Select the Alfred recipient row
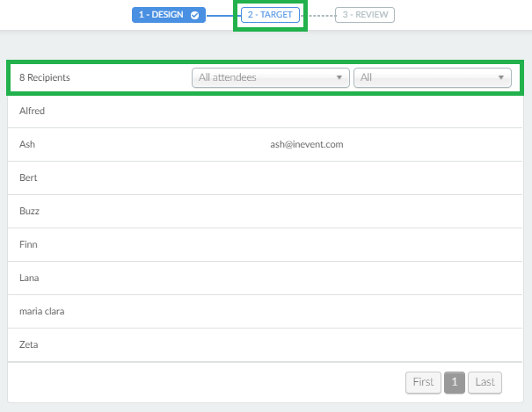 (265, 112)
